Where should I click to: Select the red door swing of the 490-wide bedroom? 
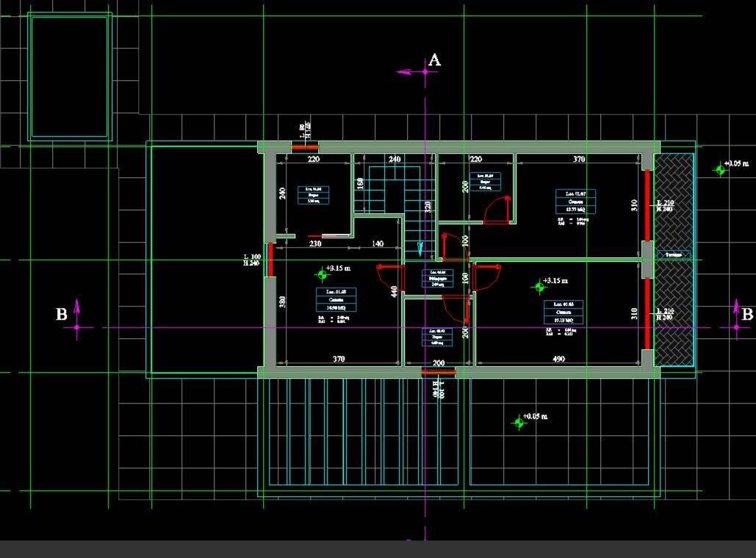pos(486,277)
